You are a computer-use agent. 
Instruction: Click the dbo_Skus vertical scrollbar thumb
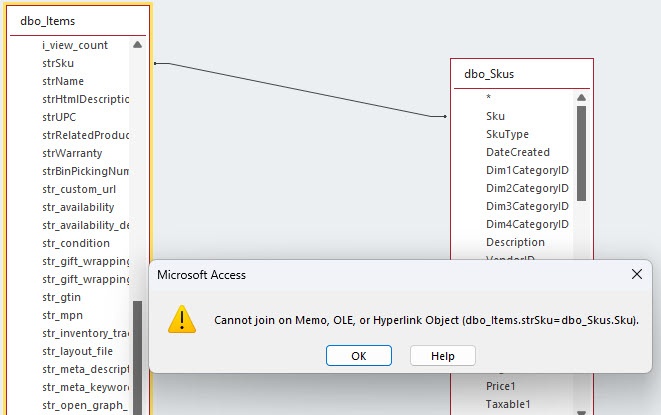(x=581, y=154)
